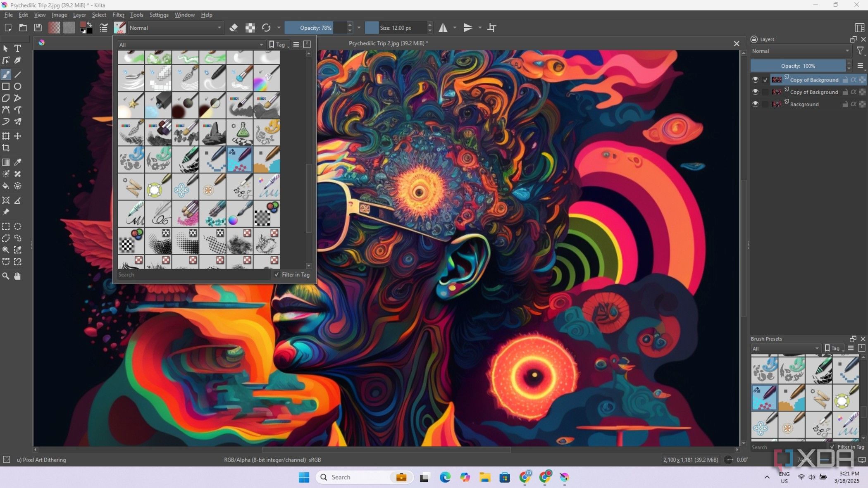Viewport: 868px width, 488px height.
Task: Hide the Background layer
Action: pos(755,104)
